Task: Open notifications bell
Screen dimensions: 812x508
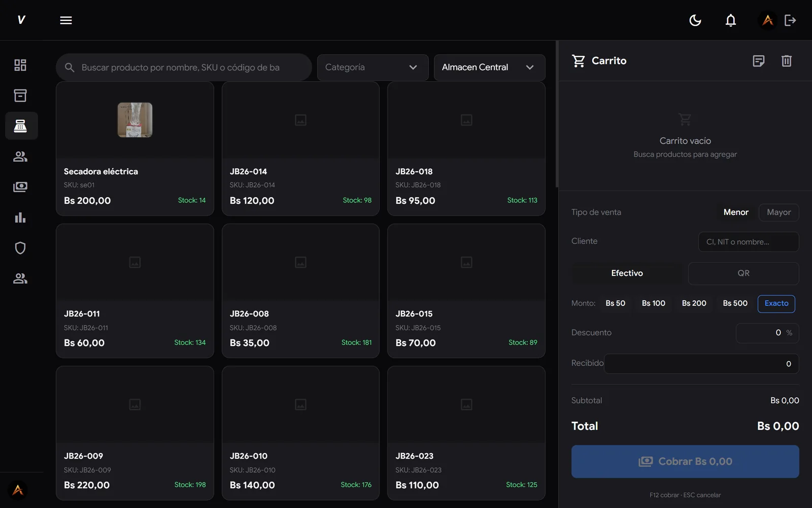Action: point(731,20)
